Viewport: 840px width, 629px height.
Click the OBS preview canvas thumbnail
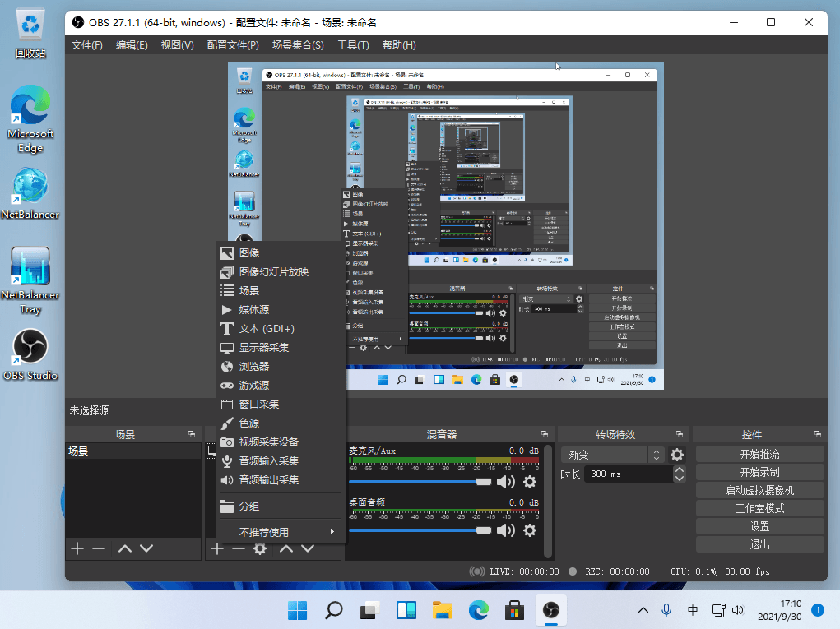pyautogui.click(x=446, y=226)
